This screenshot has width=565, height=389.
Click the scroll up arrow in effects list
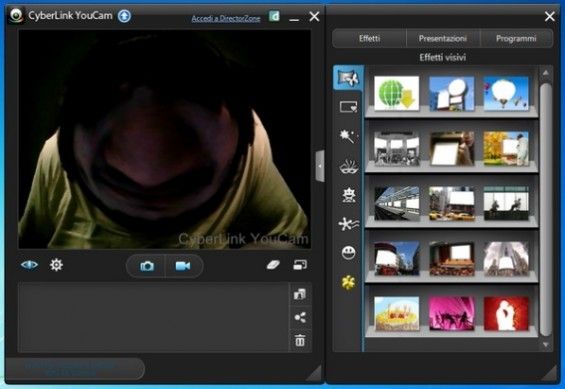pos(546,73)
